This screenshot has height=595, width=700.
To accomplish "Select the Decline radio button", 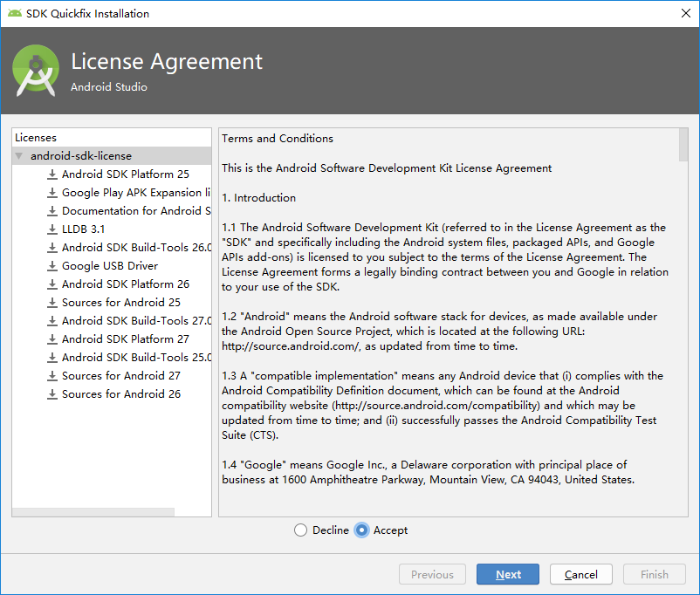I will tap(300, 530).
